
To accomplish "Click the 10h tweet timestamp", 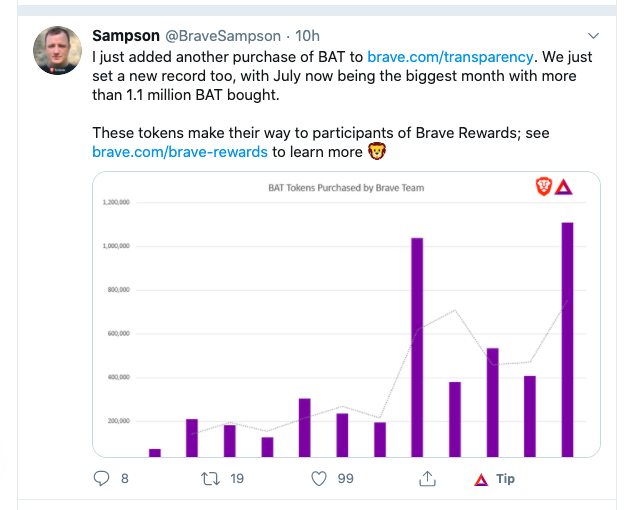I will [307, 36].
